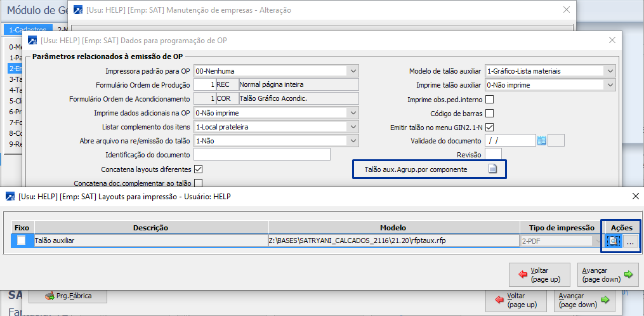Open the Imprime talão auxiliar dropdown
Viewport: 644px width, 316px height.
[x=610, y=84]
